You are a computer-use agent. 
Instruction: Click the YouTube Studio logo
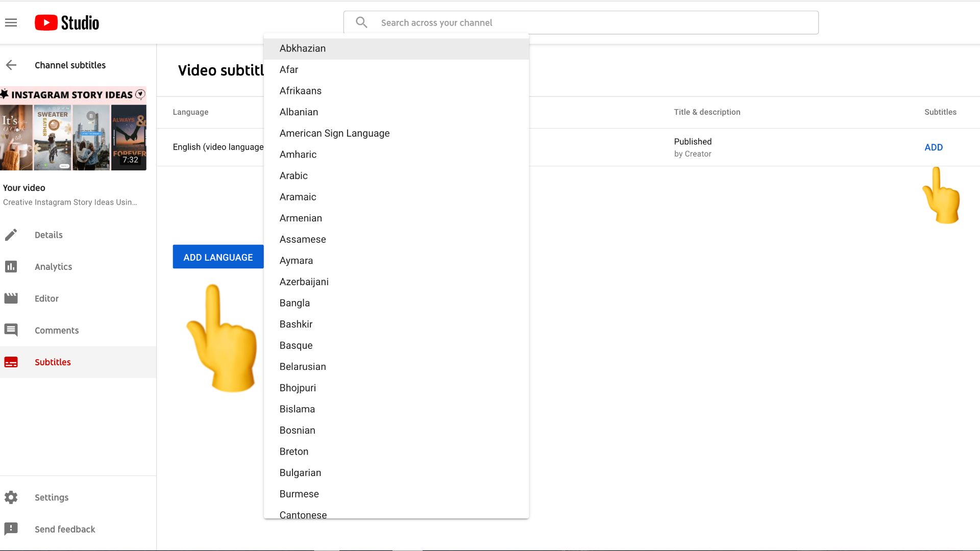[x=67, y=22]
